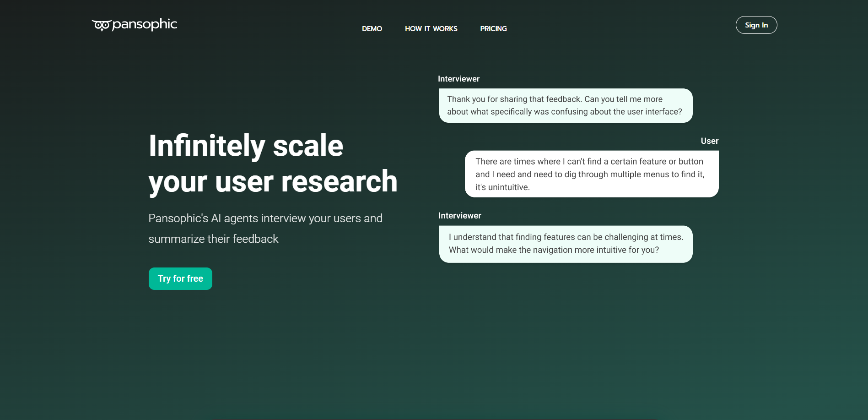Viewport: 868px width, 420px height.
Task: Click the 'summarize their feedback' subtitle line
Action: [x=213, y=239]
